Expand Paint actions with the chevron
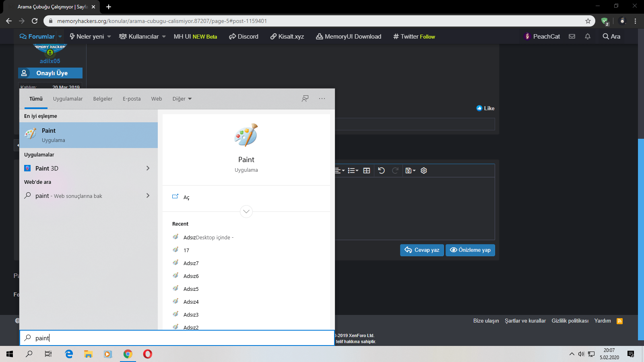 pyautogui.click(x=246, y=211)
